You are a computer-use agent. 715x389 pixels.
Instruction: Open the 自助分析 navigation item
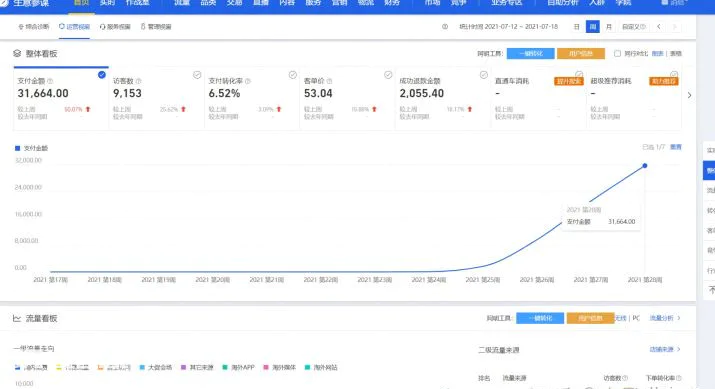coord(563,3)
